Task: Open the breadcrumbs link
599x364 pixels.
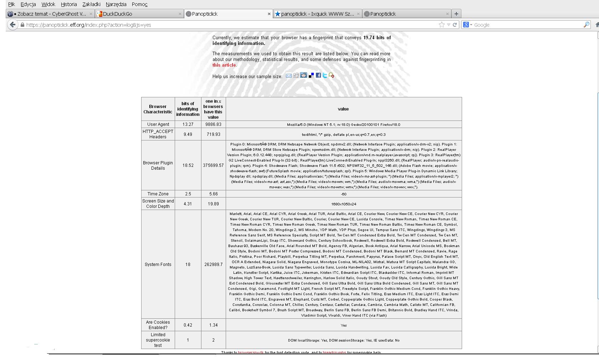Action: (334, 352)
